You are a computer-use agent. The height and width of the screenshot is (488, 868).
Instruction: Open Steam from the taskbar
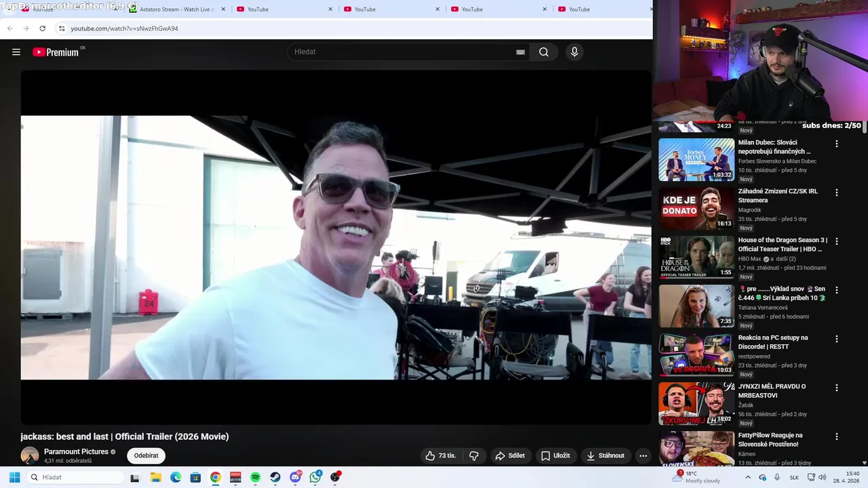point(275,477)
